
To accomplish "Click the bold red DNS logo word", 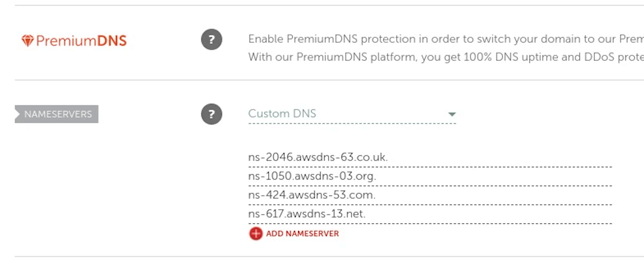I will tap(112, 41).
